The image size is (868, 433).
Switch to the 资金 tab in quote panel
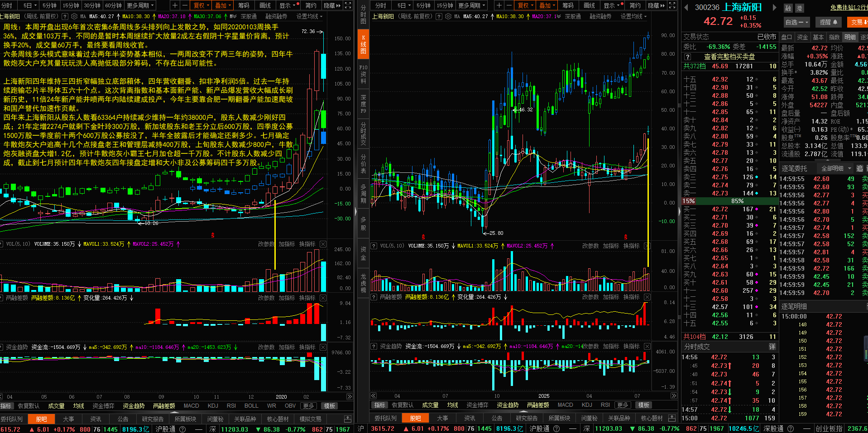tap(802, 37)
